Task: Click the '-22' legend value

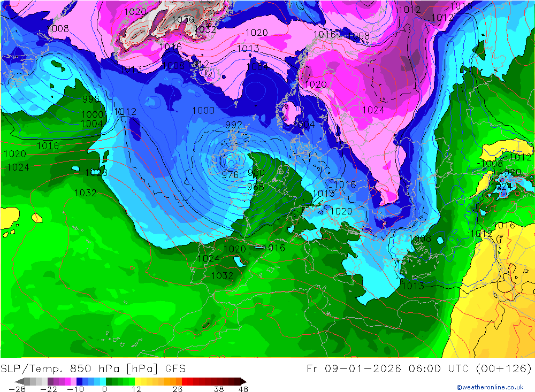Action: click(x=49, y=389)
